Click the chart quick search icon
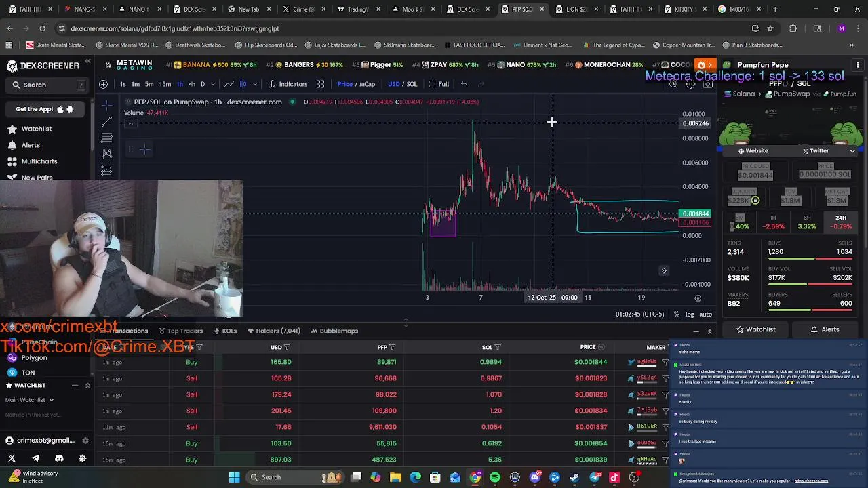Image resolution: width=868 pixels, height=488 pixels. (x=673, y=85)
